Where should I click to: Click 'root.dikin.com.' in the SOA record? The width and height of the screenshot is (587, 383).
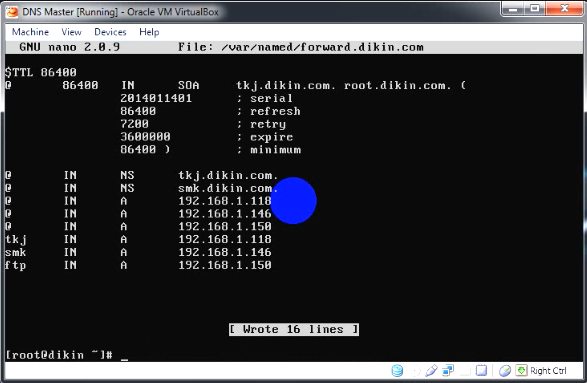pos(398,86)
